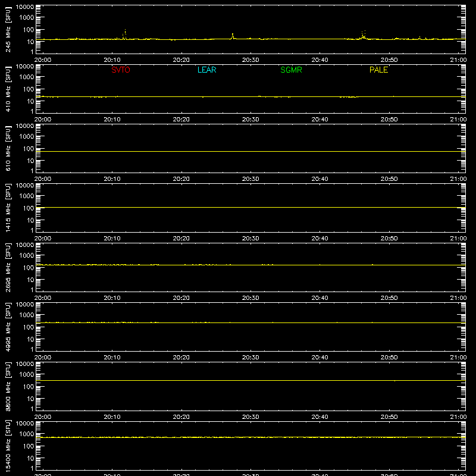476x476 pixels.
Task: Select the 15400 MHz [SFU] axis title
Action: click(x=8, y=446)
